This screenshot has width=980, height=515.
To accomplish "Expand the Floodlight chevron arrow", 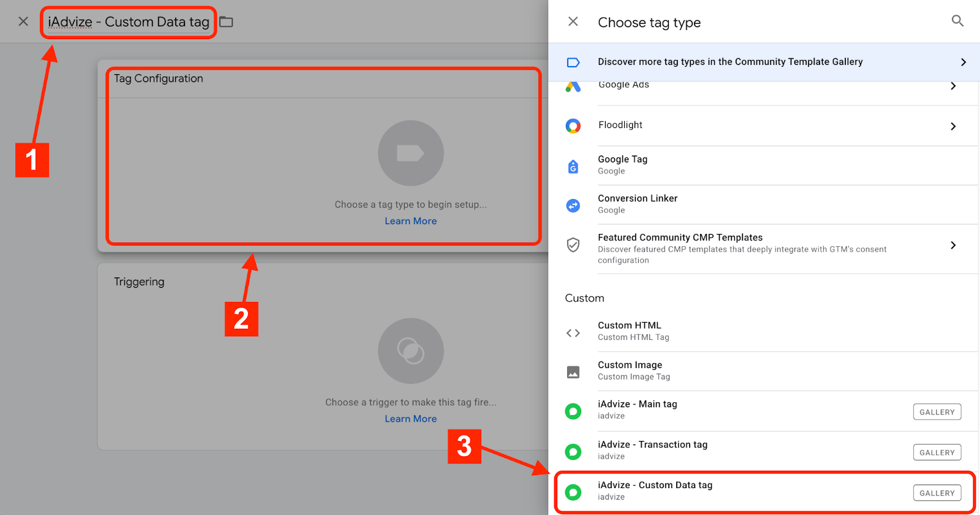I will [952, 126].
